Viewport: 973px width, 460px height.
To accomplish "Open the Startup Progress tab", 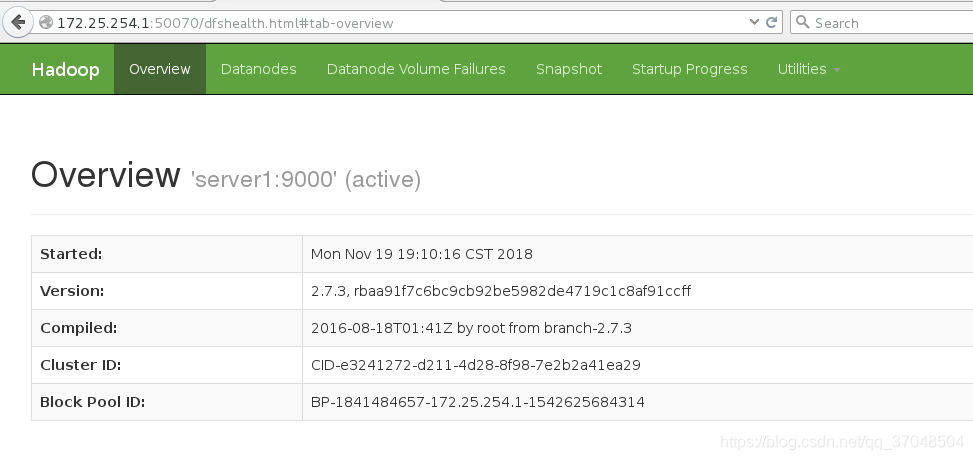I will (x=689, y=69).
